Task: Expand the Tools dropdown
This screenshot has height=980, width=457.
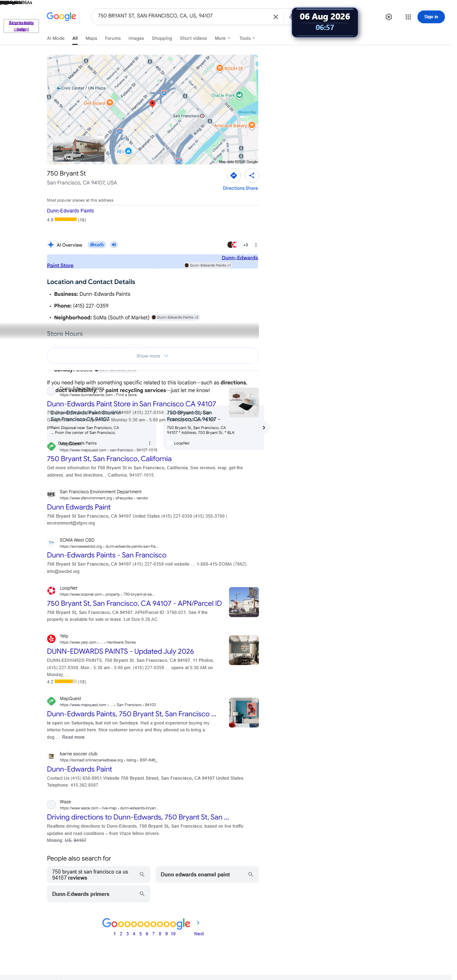Action: coord(247,38)
